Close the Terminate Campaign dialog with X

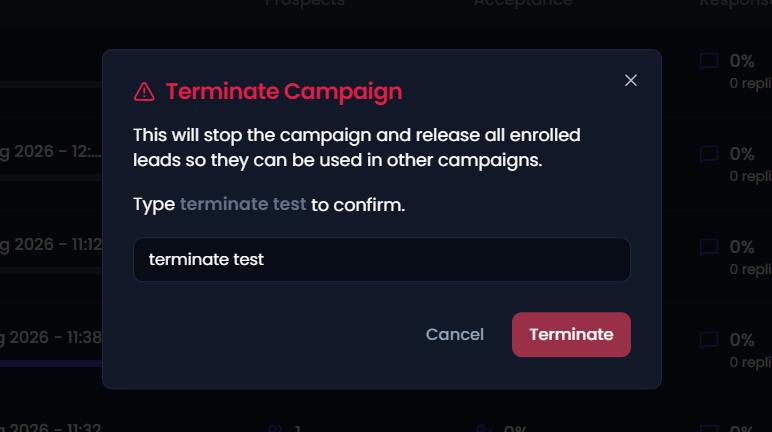tap(631, 80)
